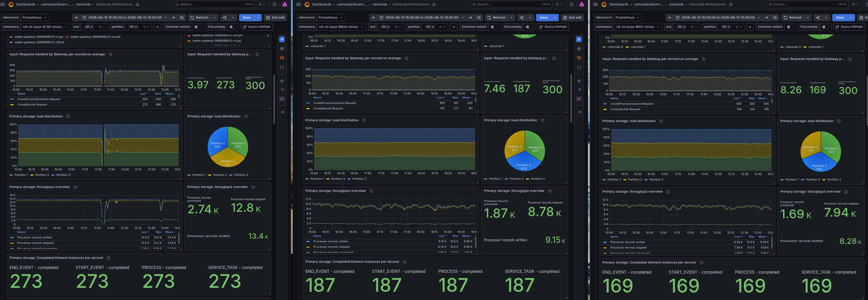868x300 pixels.
Task: Open the Prometheus datasource dropdown in the left window
Action: tap(35, 18)
